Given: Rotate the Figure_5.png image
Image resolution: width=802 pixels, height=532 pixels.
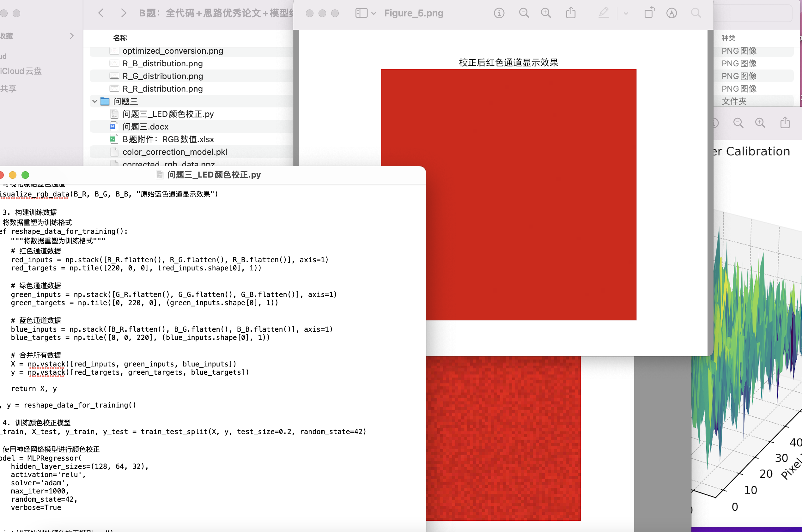Looking at the screenshot, I should [x=649, y=13].
